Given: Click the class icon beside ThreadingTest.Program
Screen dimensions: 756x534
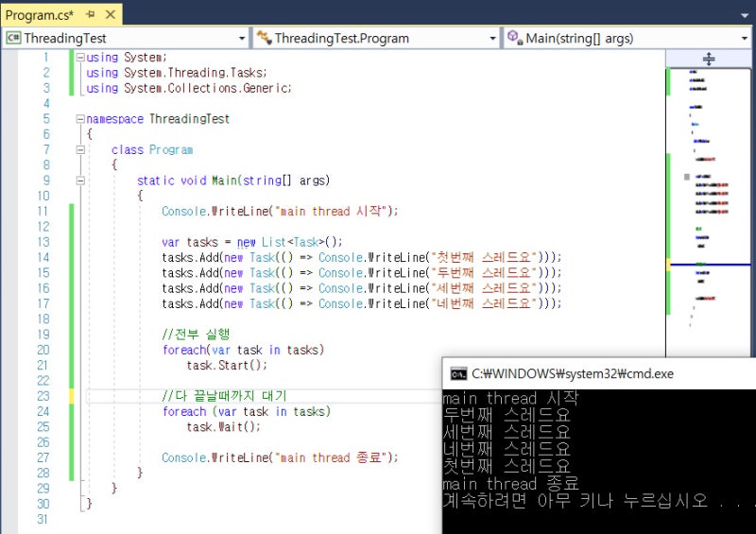Looking at the screenshot, I should tap(263, 39).
